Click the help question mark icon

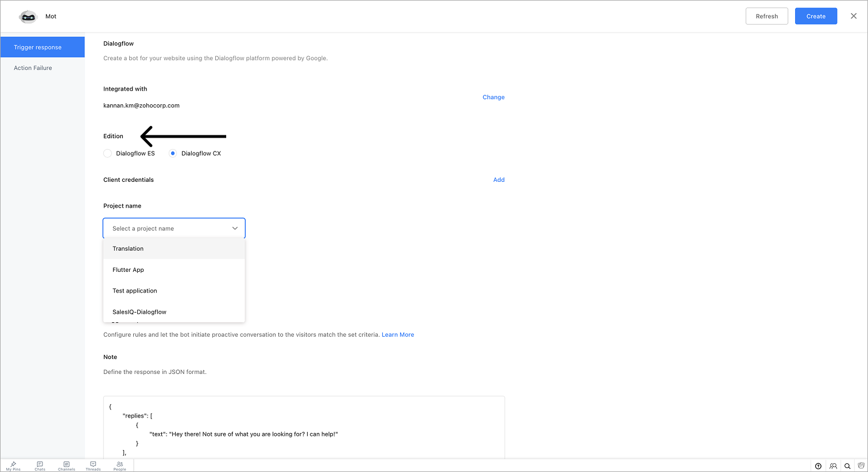[818, 466]
